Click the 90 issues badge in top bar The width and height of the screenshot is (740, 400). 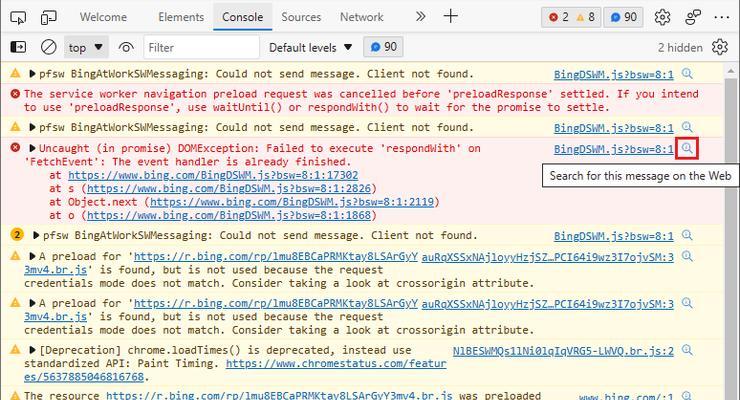pos(623,17)
